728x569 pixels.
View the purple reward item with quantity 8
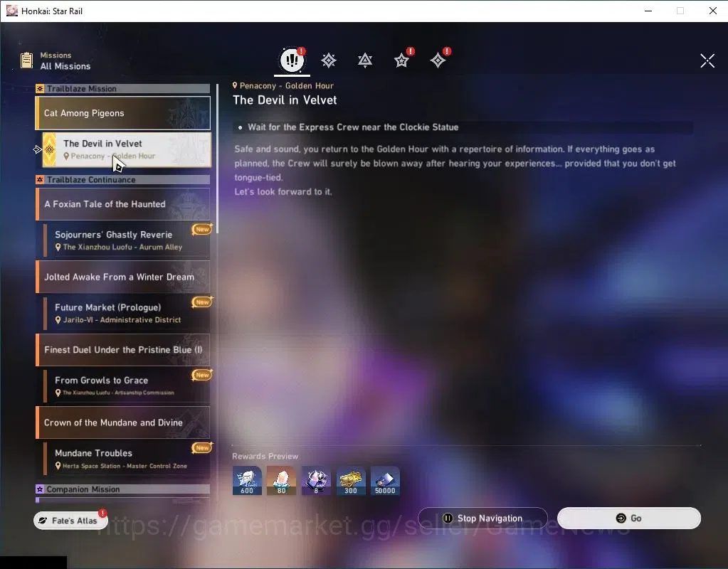(316, 480)
